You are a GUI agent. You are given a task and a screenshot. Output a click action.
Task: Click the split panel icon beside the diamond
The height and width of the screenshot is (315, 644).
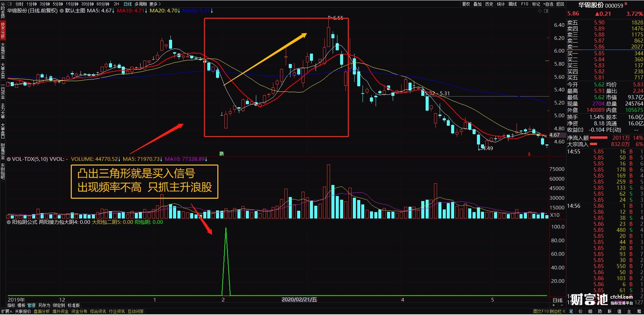point(546,11)
